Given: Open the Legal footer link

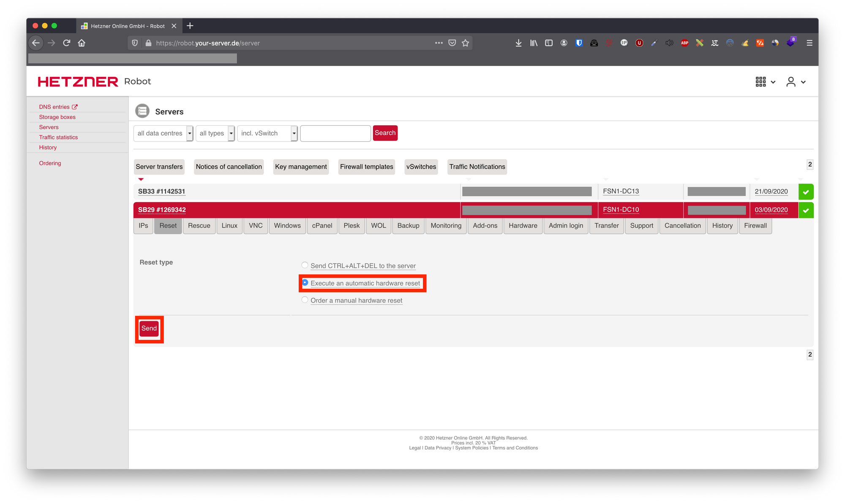Looking at the screenshot, I should coord(415,448).
